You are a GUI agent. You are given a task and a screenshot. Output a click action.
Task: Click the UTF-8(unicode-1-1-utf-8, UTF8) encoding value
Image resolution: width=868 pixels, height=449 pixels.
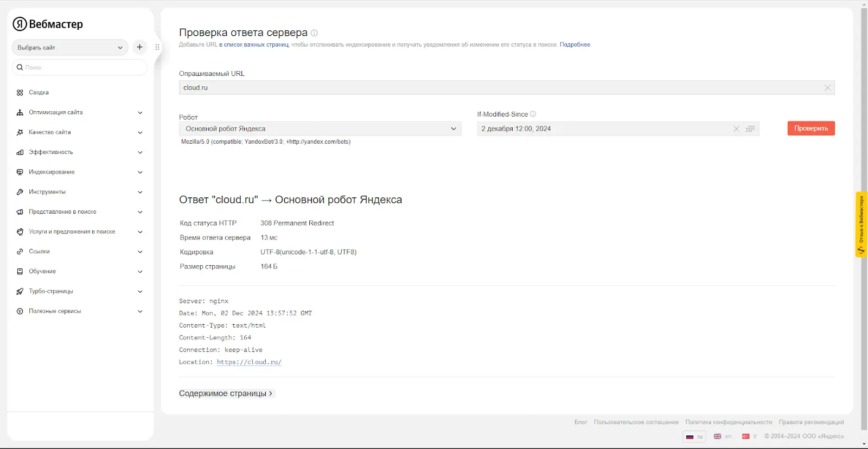coord(309,252)
